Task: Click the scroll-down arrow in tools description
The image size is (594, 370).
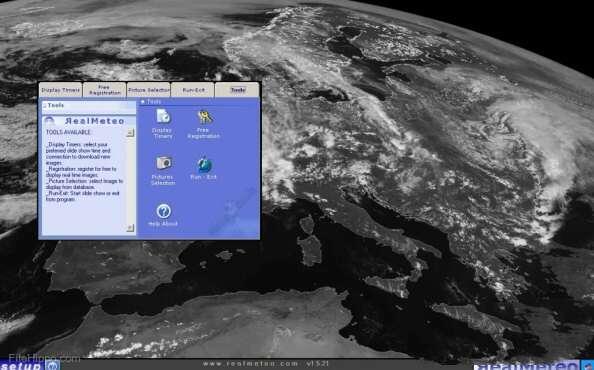Action: 130,228
